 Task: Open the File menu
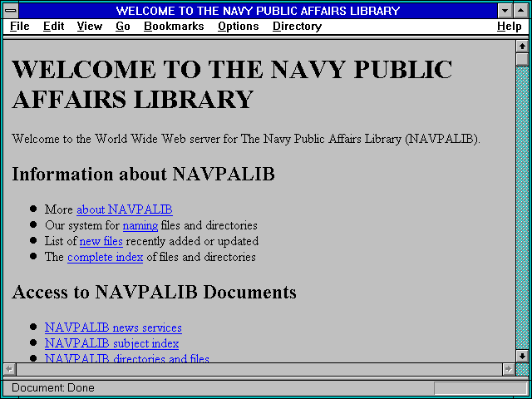coord(20,26)
